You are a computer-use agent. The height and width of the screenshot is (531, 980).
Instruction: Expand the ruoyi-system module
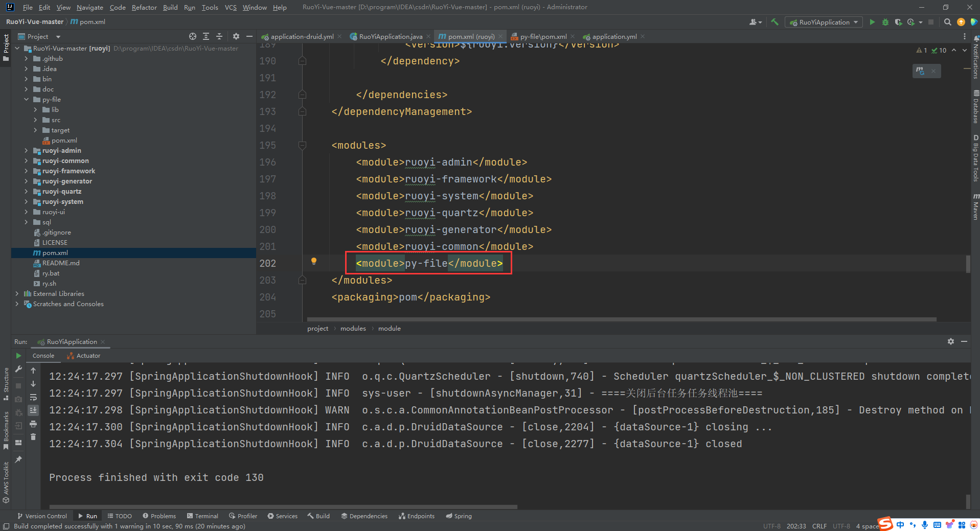click(26, 202)
